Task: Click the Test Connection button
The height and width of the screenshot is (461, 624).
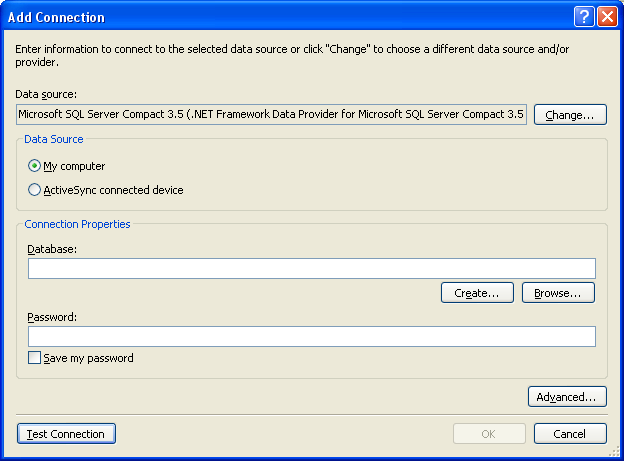Action: 66,434
